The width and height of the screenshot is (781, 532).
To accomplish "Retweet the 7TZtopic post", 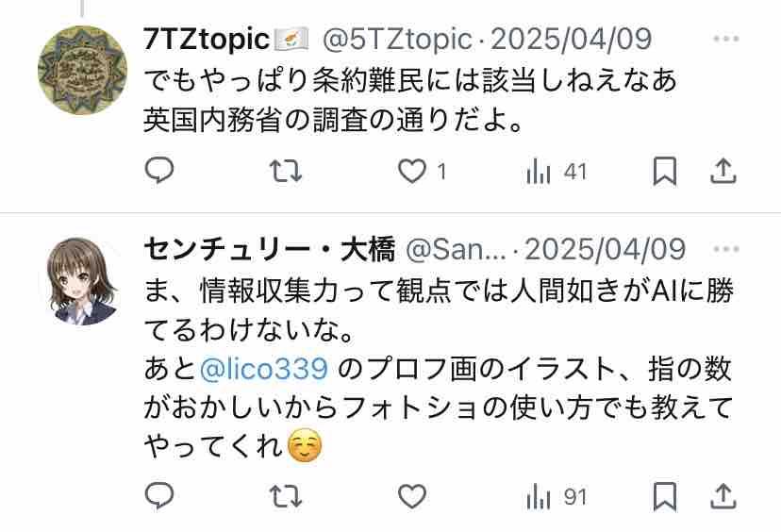I will coord(286,171).
